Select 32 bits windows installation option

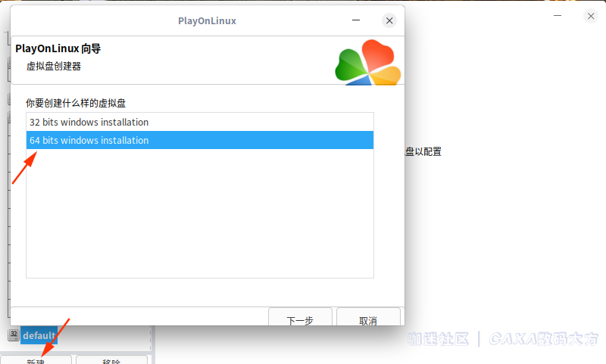[x=200, y=122]
